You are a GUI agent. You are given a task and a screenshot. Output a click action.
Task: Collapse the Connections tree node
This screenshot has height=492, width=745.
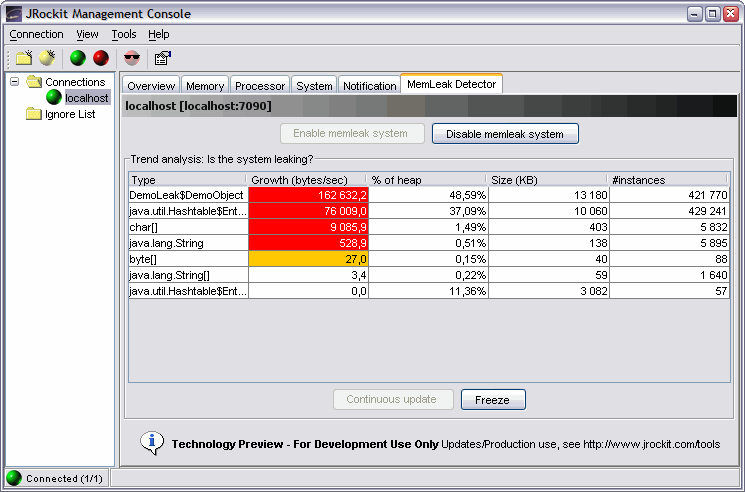click(15, 82)
